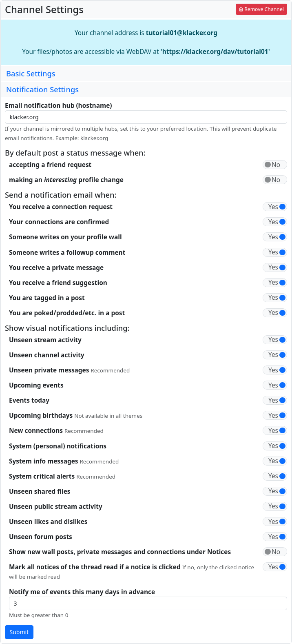Viewport: 292px width, 644px height.
Task: Toggle email when someone writes on wall
Action: point(274,237)
